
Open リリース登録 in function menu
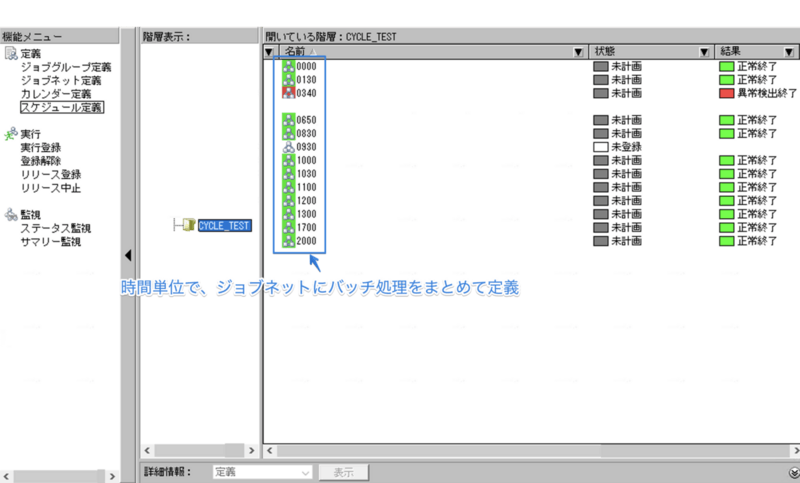point(51,174)
